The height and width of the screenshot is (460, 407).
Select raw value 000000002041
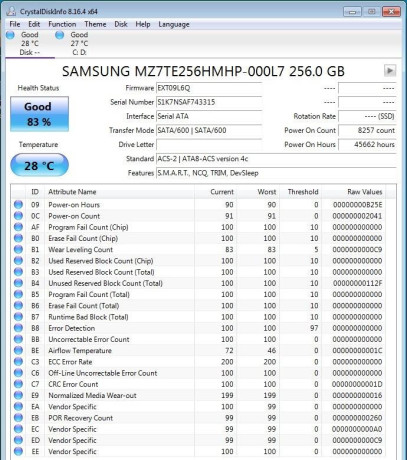click(357, 216)
